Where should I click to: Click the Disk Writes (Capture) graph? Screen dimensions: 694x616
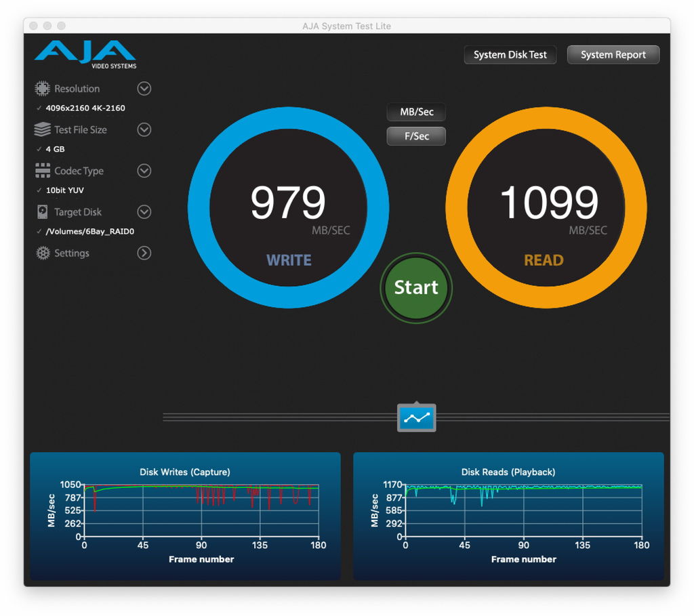pos(185,516)
